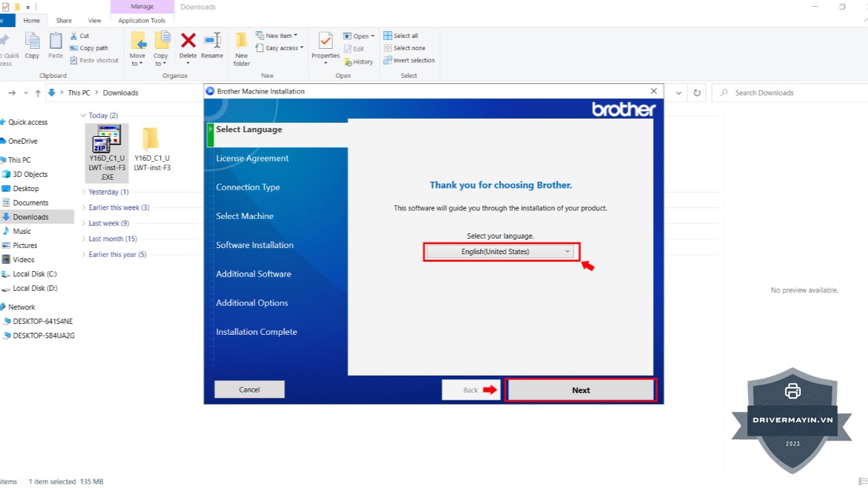This screenshot has width=868, height=488.
Task: Click Cancel in Brother installer
Action: [250, 390]
